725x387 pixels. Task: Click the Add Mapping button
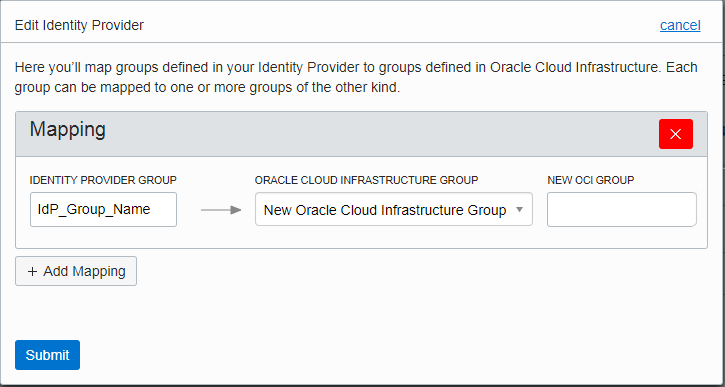tap(76, 271)
